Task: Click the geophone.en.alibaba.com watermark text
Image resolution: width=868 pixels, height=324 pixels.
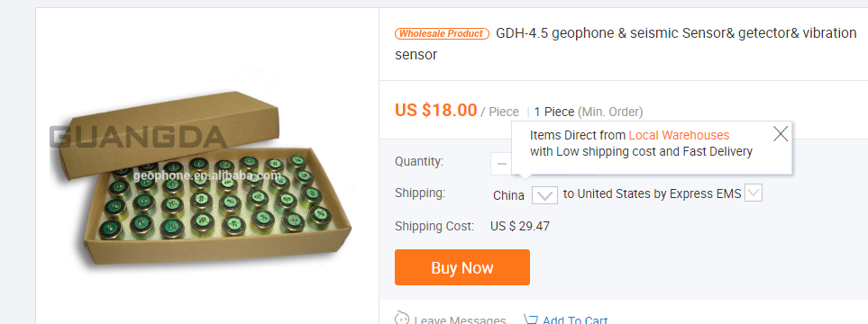Action: pos(207,176)
